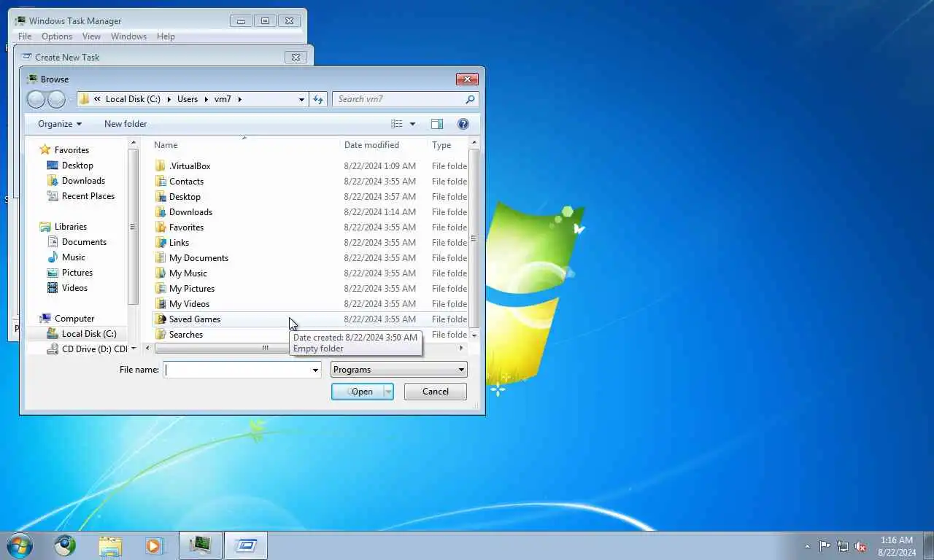Expand subfolders after Users in address bar
This screenshot has width=934, height=560.
(x=206, y=99)
